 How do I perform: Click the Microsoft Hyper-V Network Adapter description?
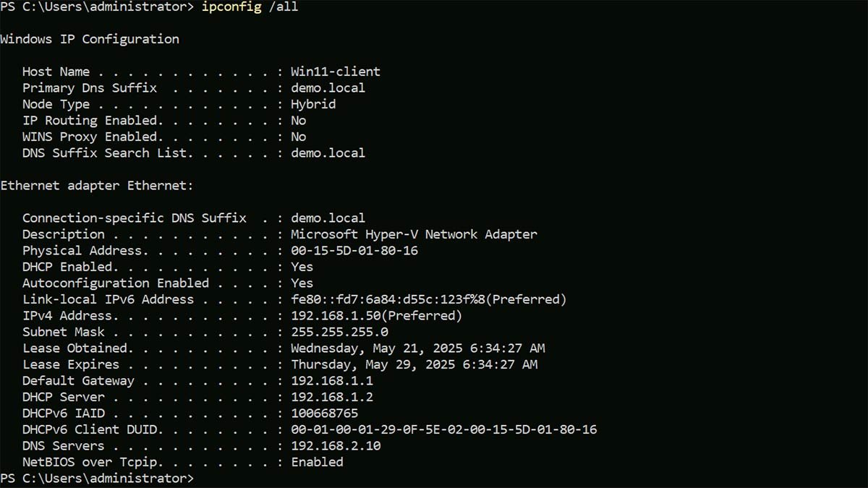click(x=414, y=234)
